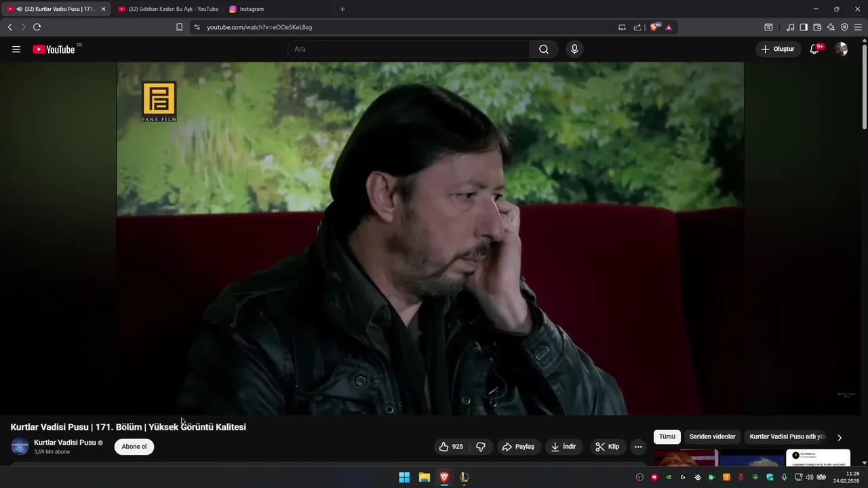Click the browser address bar URL
Image resolution: width=868 pixels, height=488 pixels.
(x=259, y=27)
